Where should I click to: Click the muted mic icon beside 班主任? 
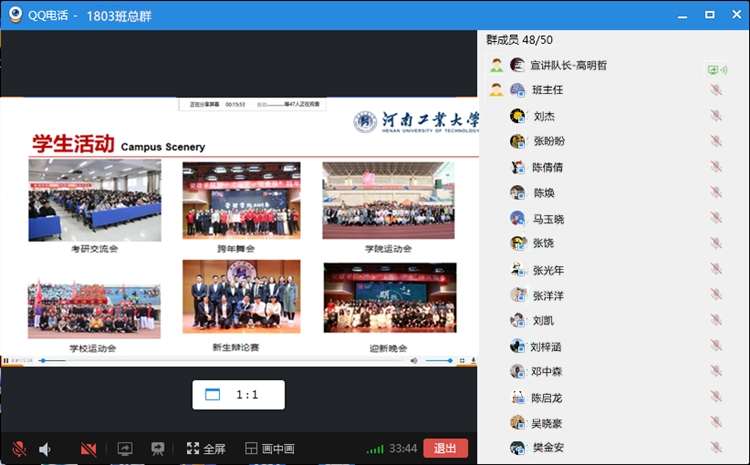[x=715, y=91]
